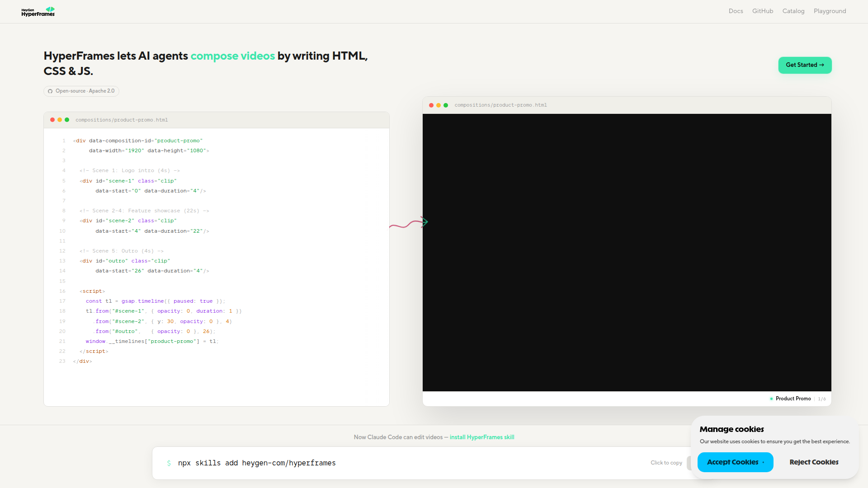Click data-start="26" data-duration line
This screenshot has height=488, width=868.
click(152, 271)
